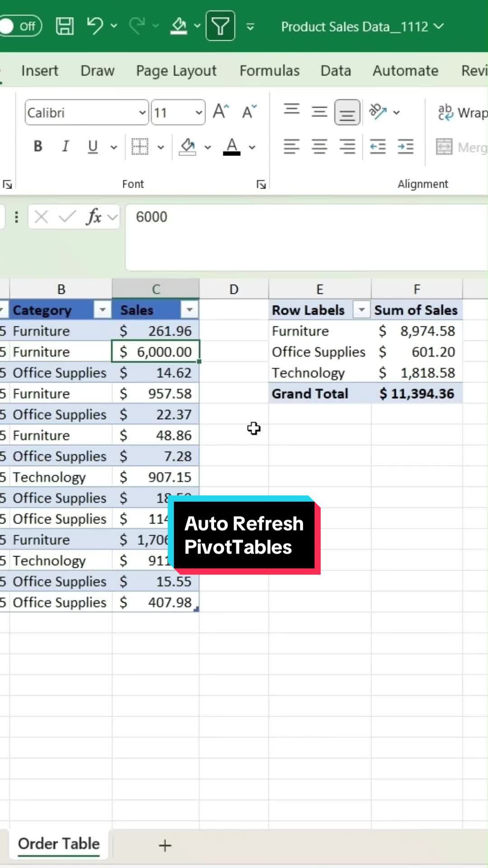Click the Undo arrow
Viewport: 488px width, 868px height.
pyautogui.click(x=95, y=26)
